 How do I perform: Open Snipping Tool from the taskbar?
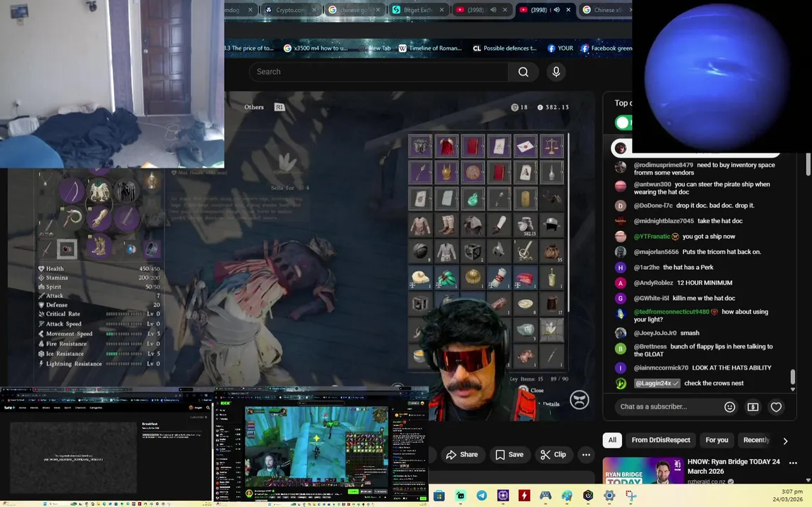630,496
